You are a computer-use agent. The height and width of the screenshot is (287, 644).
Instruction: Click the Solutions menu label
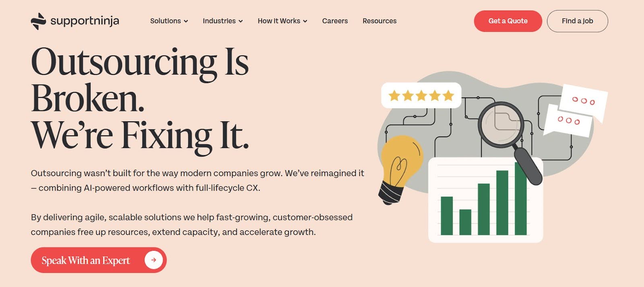165,21
